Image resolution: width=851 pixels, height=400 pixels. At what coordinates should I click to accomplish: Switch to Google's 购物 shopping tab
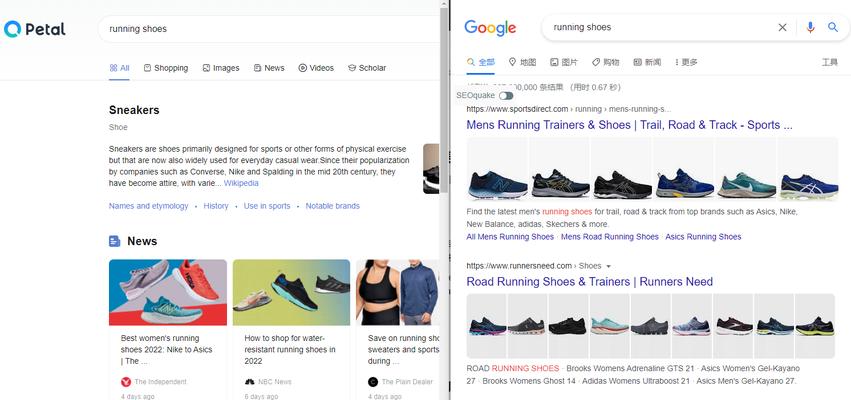605,62
